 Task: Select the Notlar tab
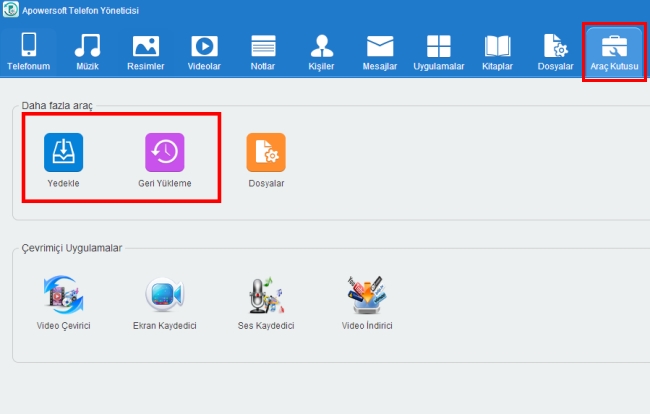[263, 52]
